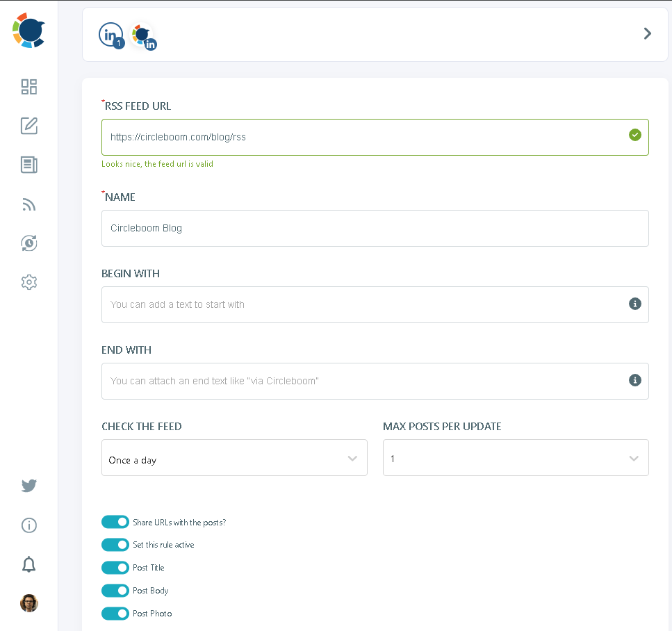
Task: Open the Dashboard panel from the sidebar
Action: click(x=28, y=87)
